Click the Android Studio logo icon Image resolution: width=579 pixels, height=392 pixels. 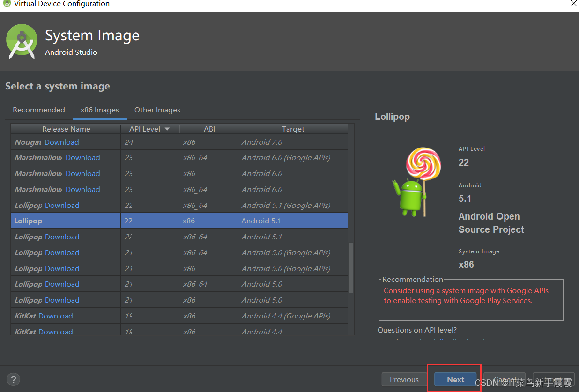click(22, 41)
